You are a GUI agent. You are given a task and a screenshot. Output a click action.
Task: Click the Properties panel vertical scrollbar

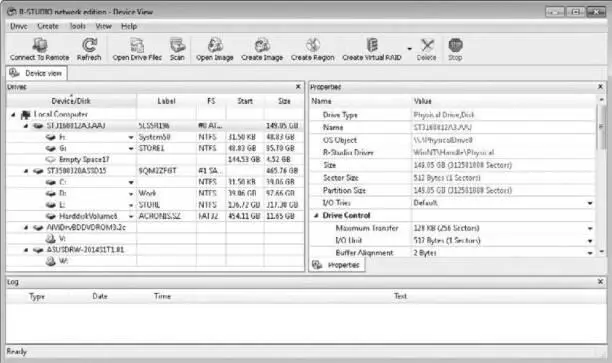pyautogui.click(x=601, y=175)
